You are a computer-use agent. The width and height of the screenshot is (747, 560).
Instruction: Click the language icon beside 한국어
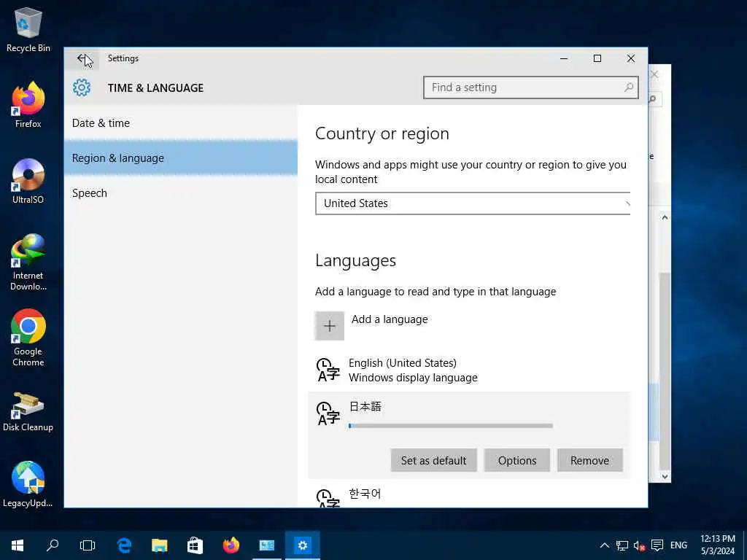click(328, 498)
